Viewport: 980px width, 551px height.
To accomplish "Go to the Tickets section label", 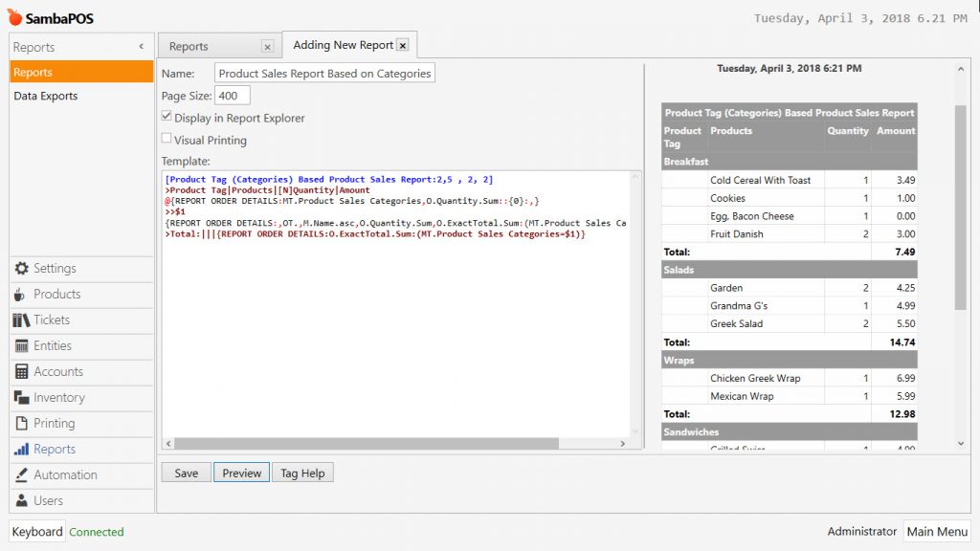I will (52, 320).
